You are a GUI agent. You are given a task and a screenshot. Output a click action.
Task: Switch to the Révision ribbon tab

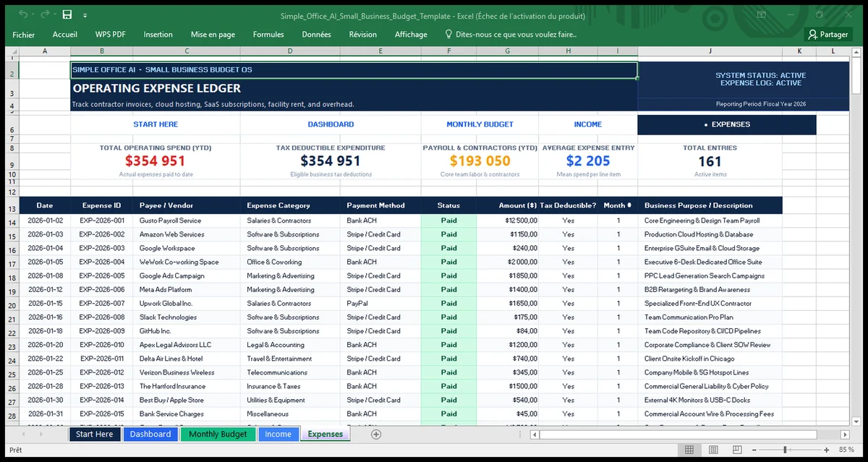pyautogui.click(x=363, y=34)
